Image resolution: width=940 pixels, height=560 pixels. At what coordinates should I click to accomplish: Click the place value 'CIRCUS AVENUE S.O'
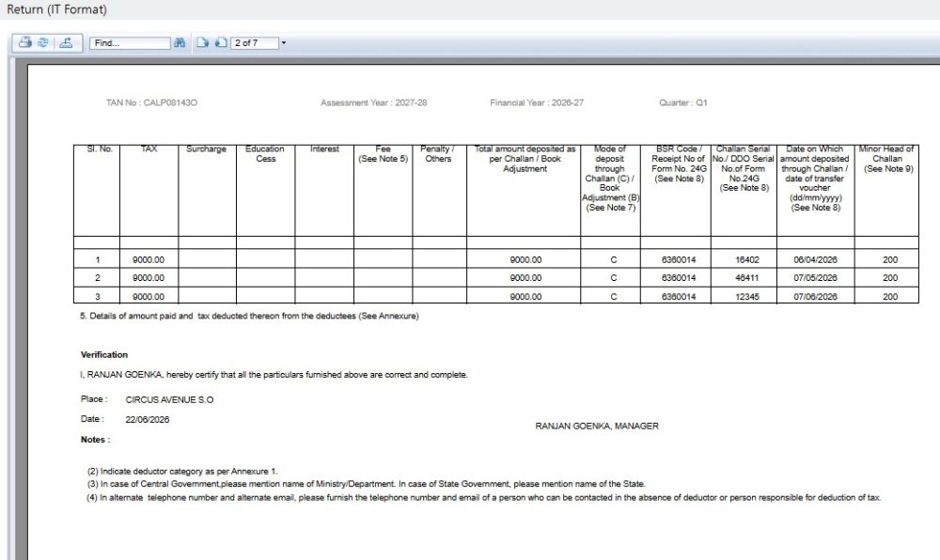pos(169,399)
